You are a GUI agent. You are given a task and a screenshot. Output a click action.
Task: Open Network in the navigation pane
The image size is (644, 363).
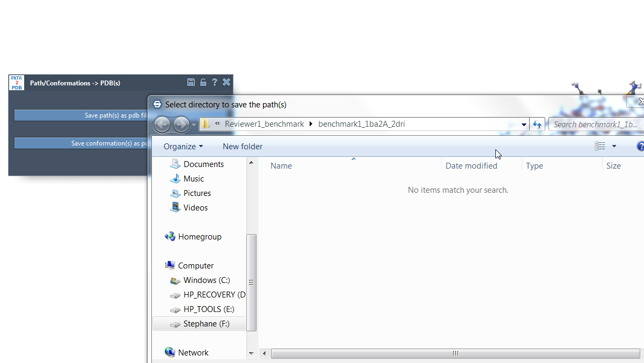click(x=187, y=353)
